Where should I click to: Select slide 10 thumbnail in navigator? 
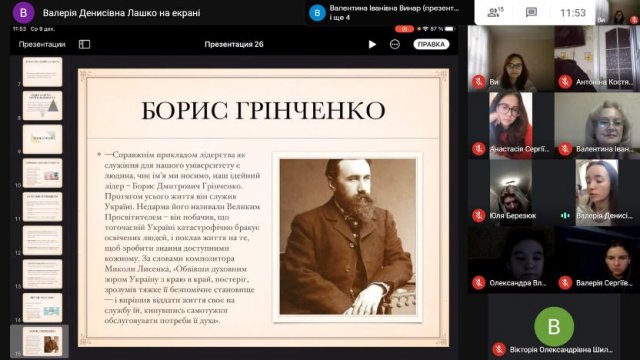pos(42,173)
